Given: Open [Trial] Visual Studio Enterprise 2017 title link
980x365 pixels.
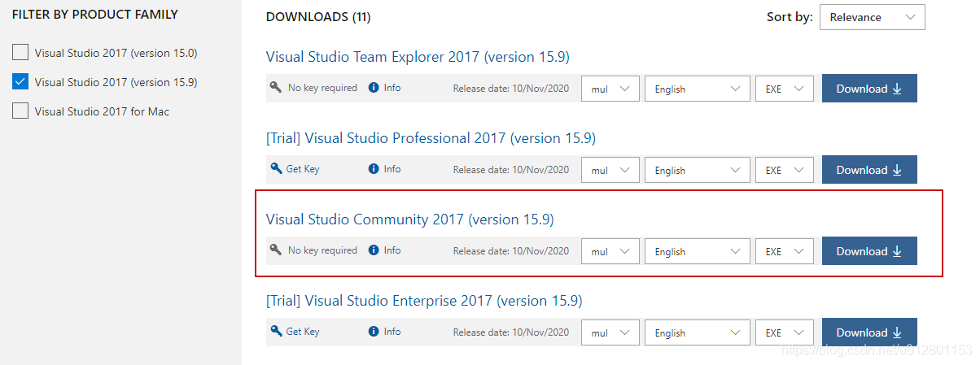Looking at the screenshot, I should [424, 301].
